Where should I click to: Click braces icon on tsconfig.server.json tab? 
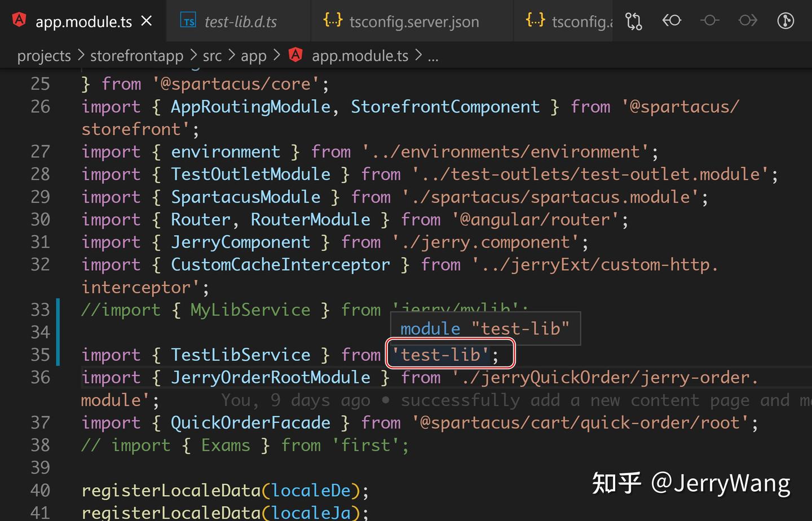pos(333,20)
